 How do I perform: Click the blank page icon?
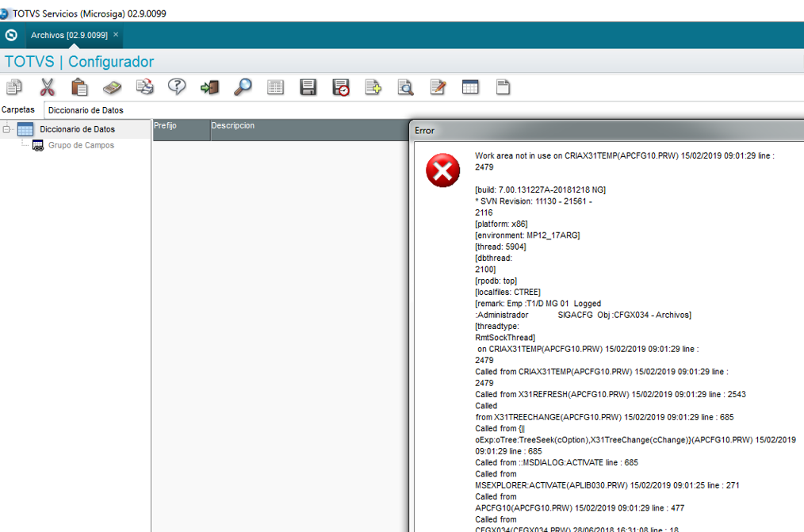[x=503, y=87]
